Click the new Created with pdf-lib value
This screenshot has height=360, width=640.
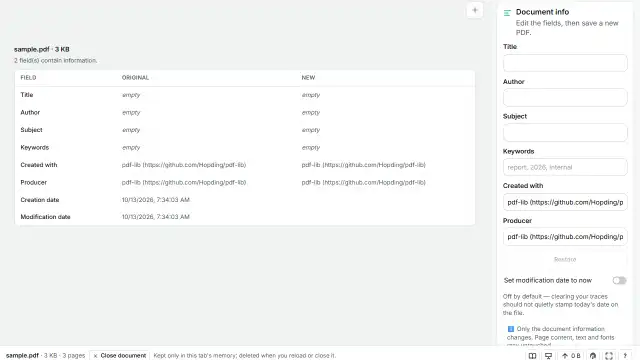(363, 165)
